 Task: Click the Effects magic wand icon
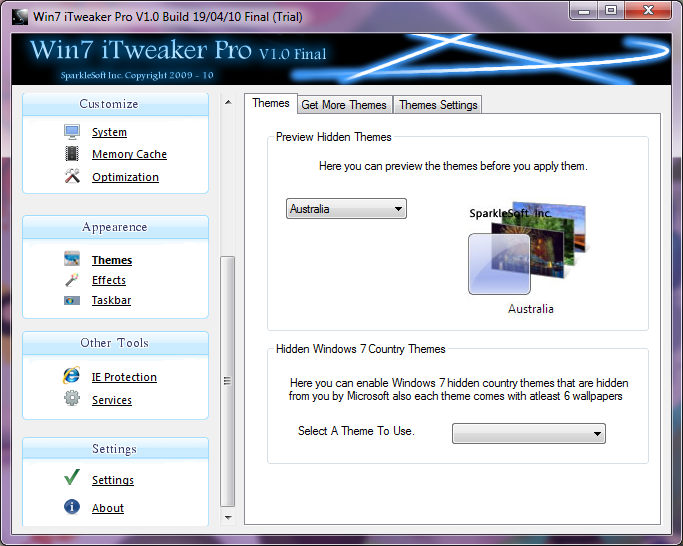(72, 280)
